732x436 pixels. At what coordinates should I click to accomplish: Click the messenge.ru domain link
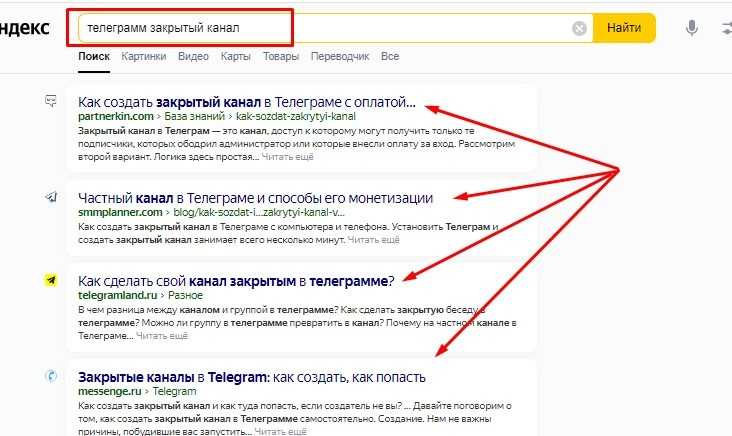(110, 391)
